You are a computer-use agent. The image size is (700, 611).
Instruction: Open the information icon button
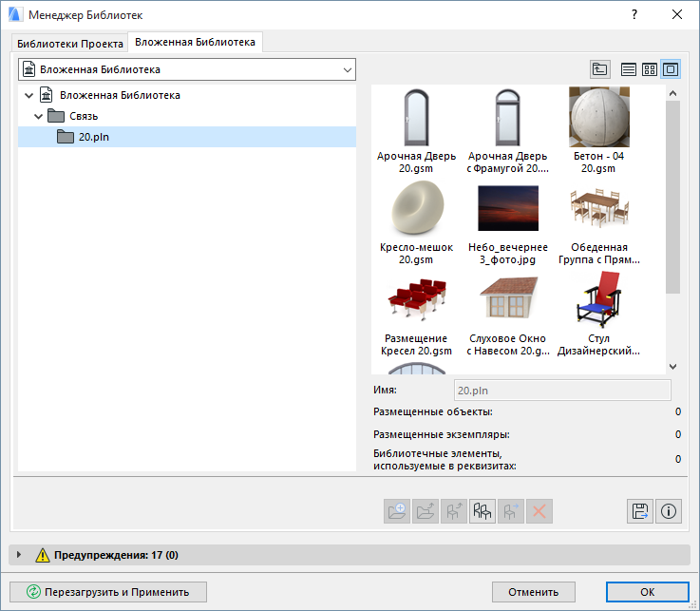pyautogui.click(x=669, y=511)
